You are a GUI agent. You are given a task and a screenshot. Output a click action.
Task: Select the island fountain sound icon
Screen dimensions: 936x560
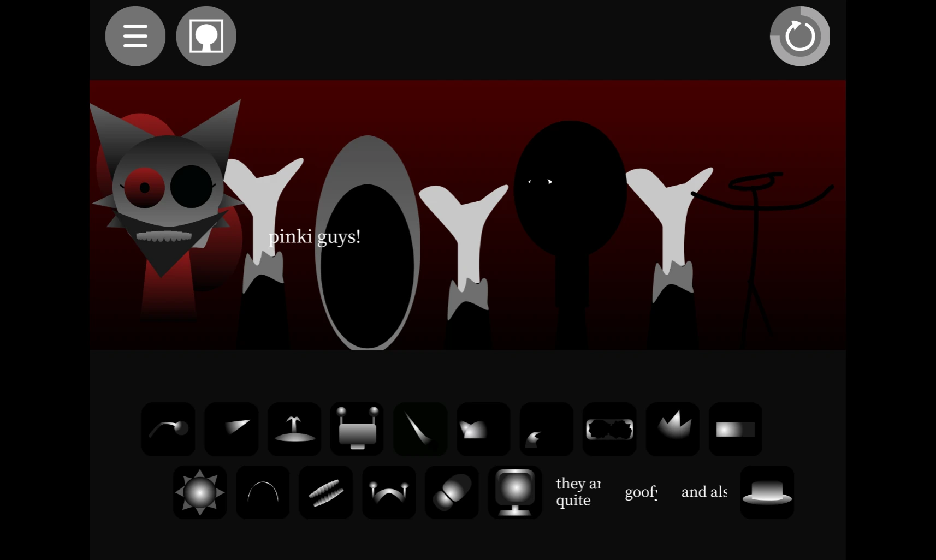point(294,429)
